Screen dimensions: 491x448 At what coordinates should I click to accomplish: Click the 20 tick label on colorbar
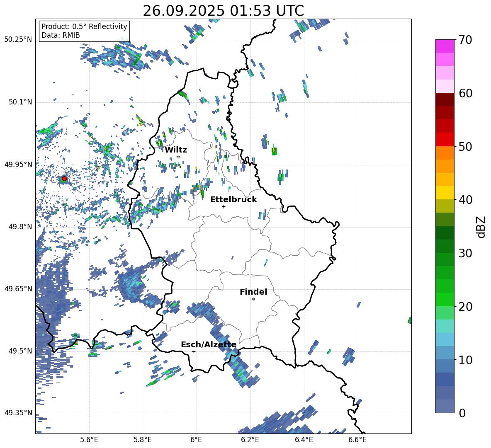465,307
